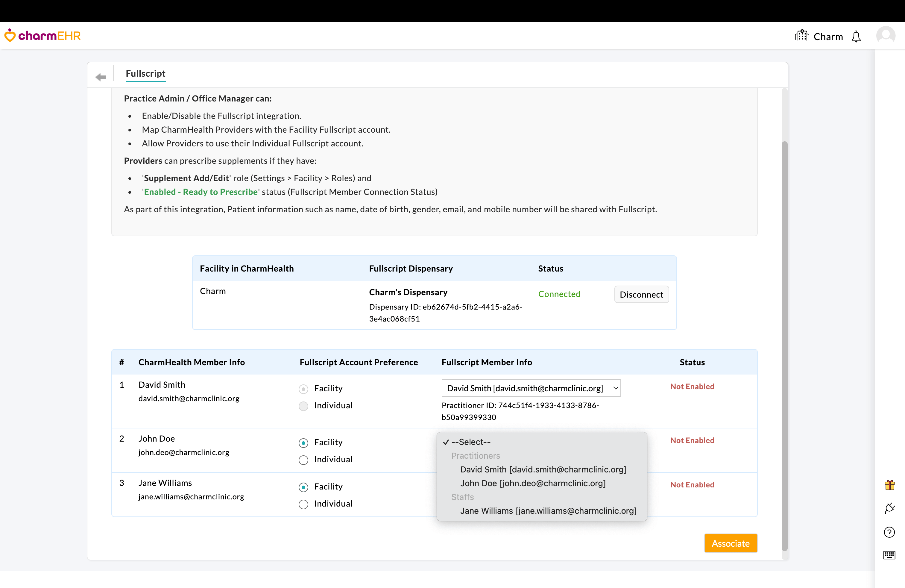Open the help question mark icon
The image size is (905, 588).
(889, 532)
